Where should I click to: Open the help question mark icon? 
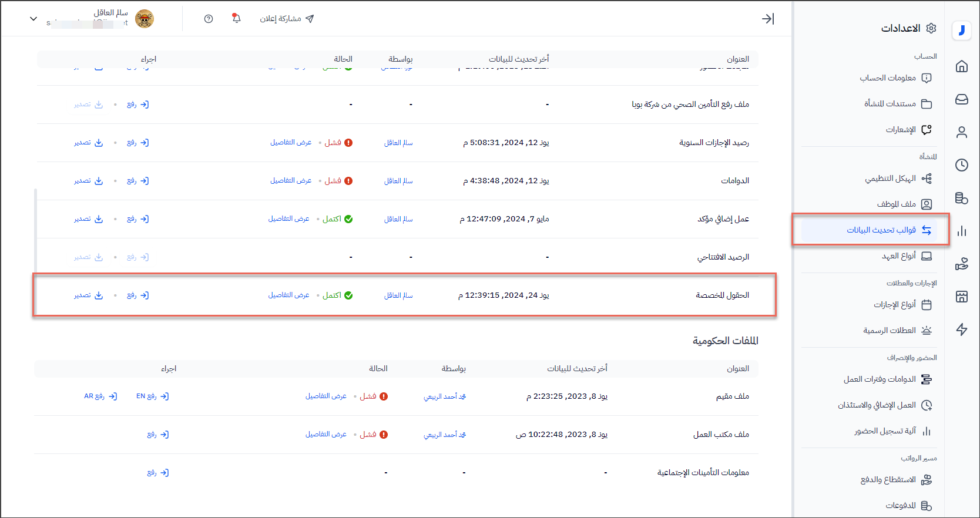209,19
